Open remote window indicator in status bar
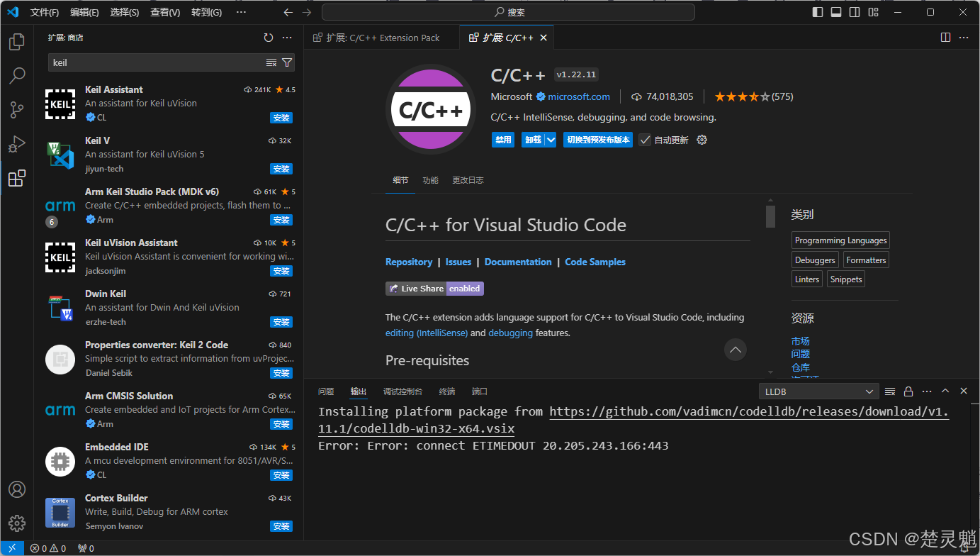This screenshot has height=556, width=980. pyautogui.click(x=12, y=548)
